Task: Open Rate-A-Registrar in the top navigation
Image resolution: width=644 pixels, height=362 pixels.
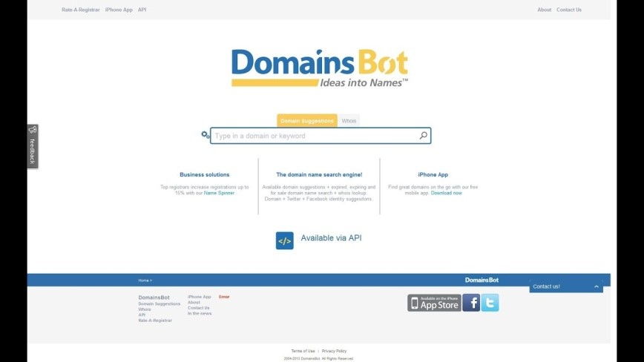Action: point(80,10)
